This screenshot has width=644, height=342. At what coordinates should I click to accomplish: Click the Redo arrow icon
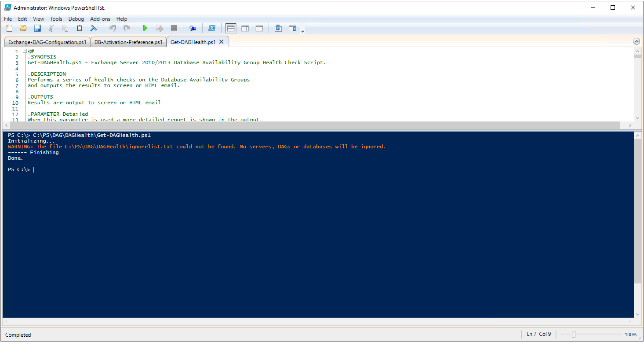(127, 28)
